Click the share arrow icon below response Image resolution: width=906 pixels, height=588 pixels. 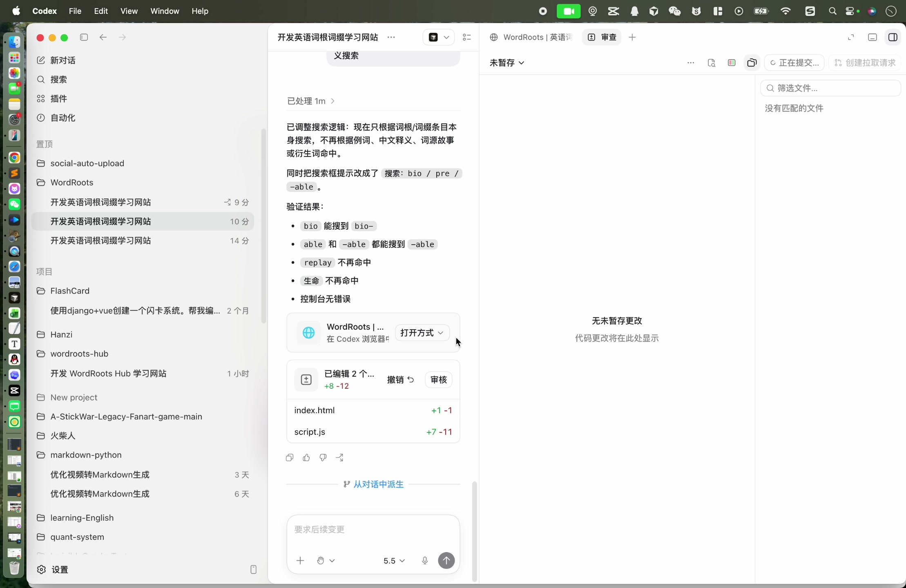click(x=340, y=458)
